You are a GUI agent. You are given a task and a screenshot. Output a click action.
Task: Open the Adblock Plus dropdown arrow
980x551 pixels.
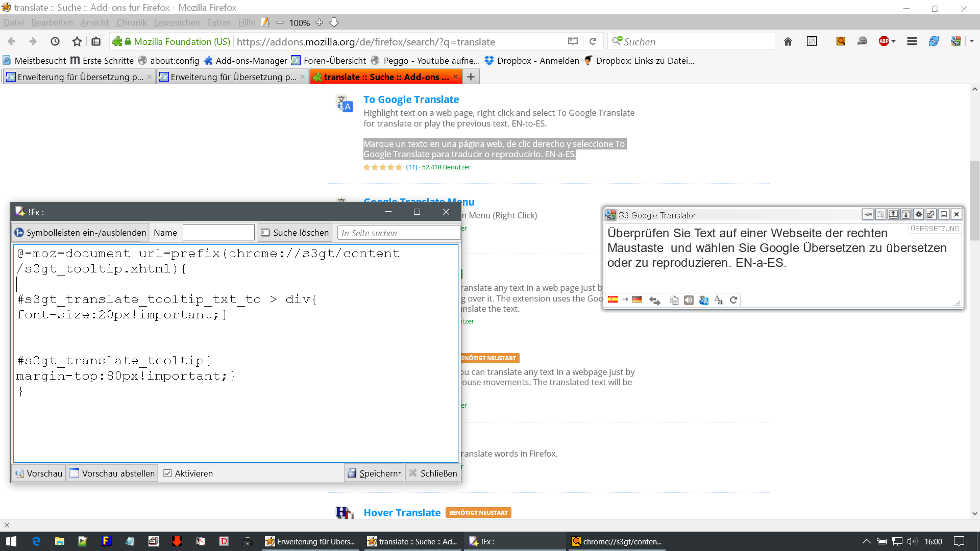coord(894,42)
